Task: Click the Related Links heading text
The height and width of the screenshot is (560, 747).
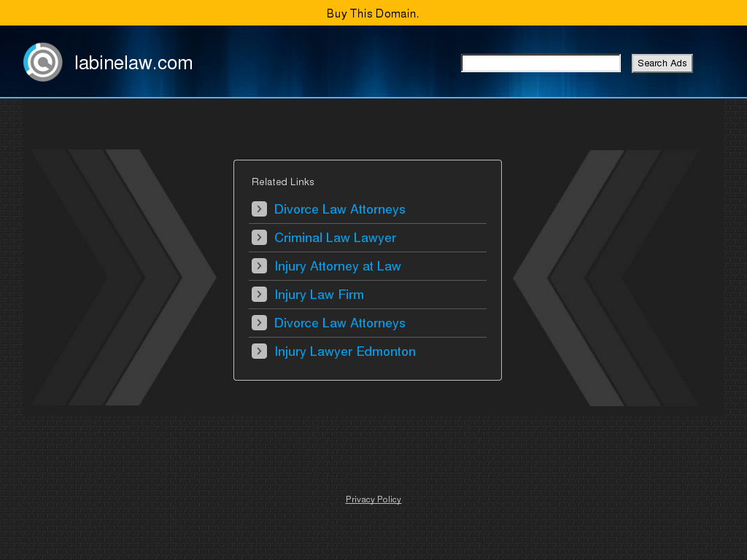Action: [283, 182]
